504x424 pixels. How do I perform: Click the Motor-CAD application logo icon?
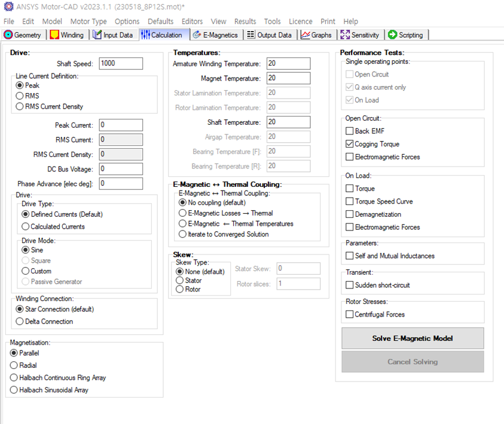[x=9, y=7]
